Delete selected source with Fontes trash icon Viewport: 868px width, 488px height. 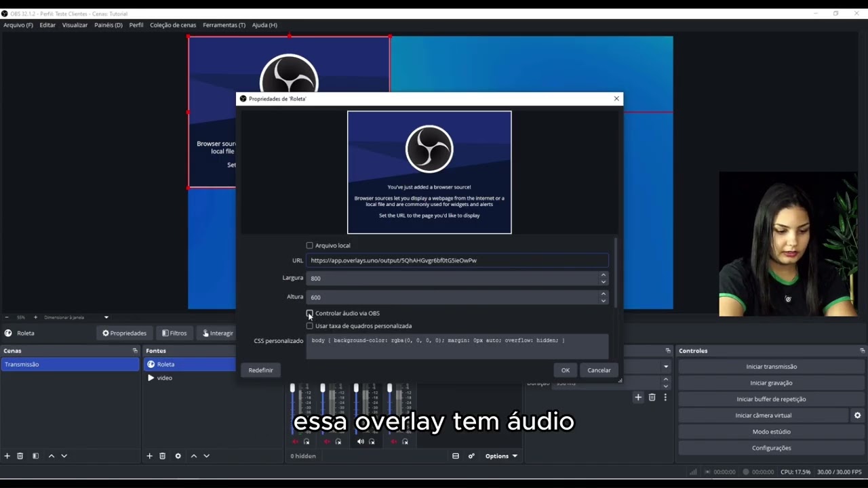point(162,456)
